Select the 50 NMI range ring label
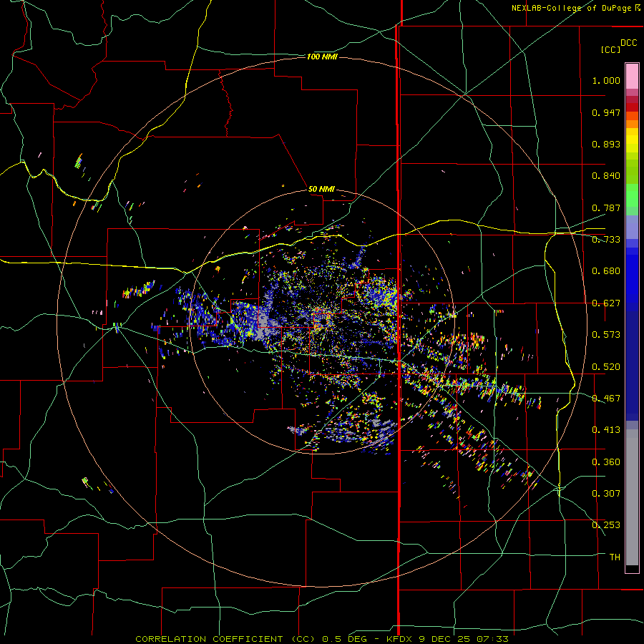The height and width of the screenshot is (644, 644). [321, 189]
